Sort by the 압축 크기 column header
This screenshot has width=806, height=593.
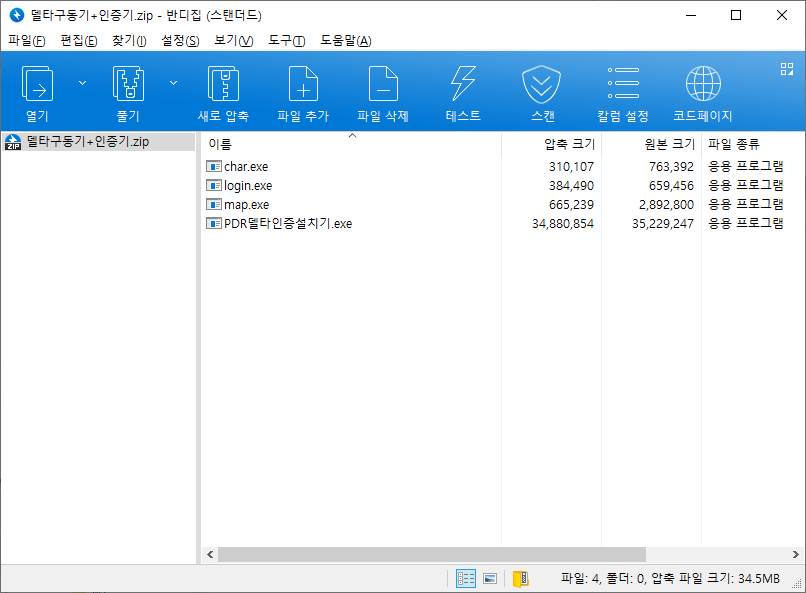pos(552,144)
